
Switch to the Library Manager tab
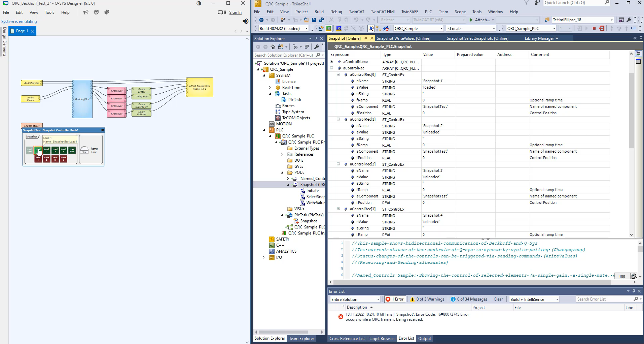pos(539,38)
